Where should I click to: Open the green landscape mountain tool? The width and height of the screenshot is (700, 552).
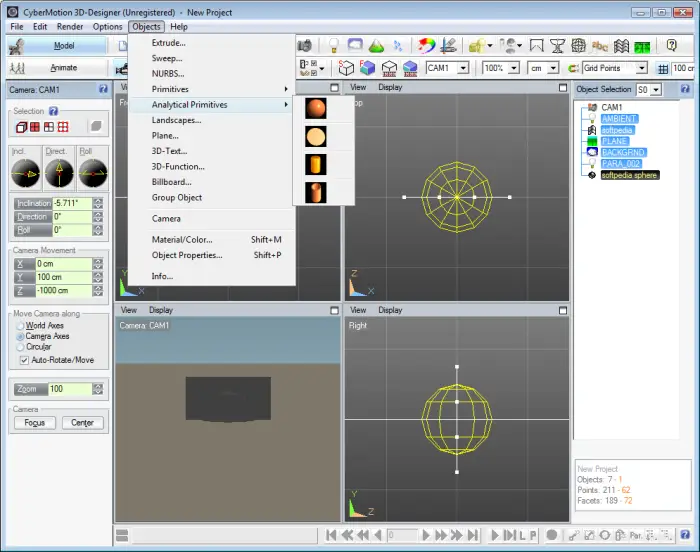tap(377, 46)
